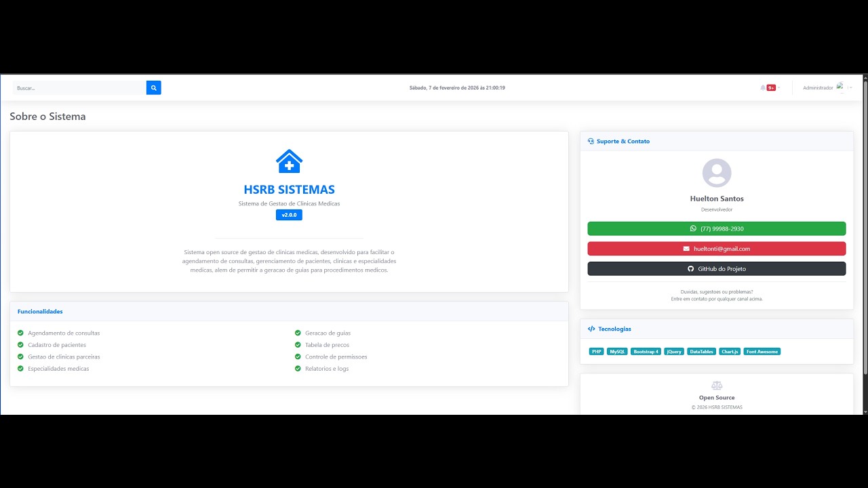Click the check icon beside Tabela de precos

pos(298,345)
